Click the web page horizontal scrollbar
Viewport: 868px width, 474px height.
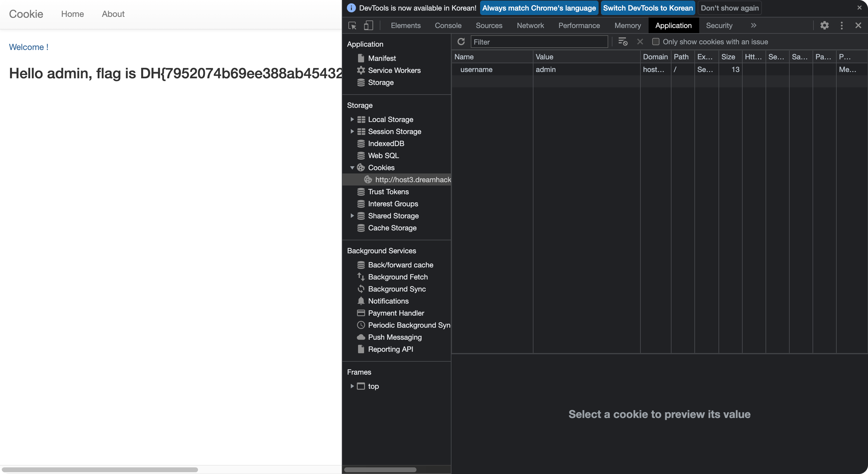pyautogui.click(x=100, y=469)
